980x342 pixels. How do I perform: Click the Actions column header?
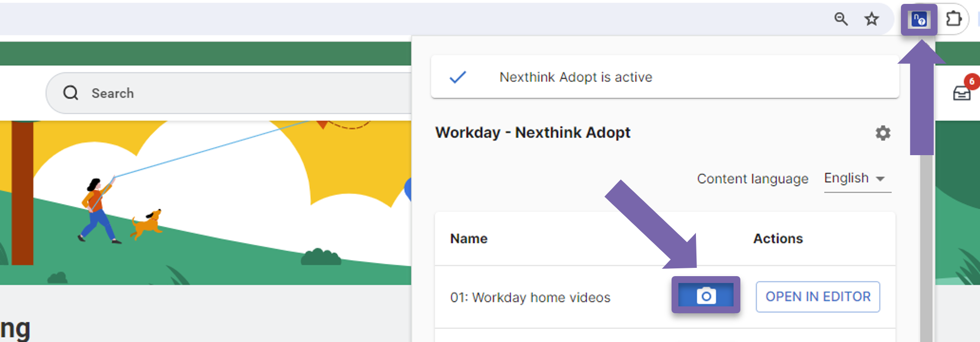777,239
